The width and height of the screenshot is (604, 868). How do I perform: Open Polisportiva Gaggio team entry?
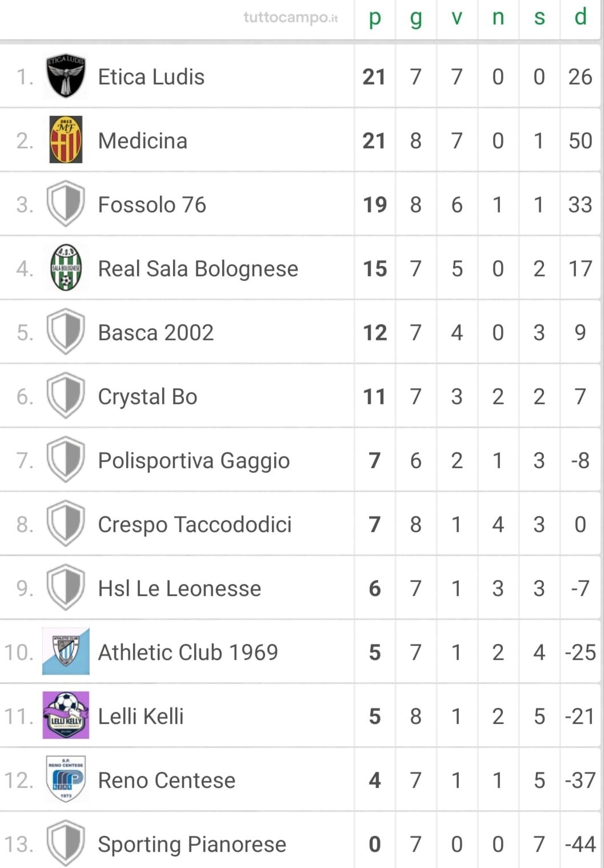click(194, 460)
